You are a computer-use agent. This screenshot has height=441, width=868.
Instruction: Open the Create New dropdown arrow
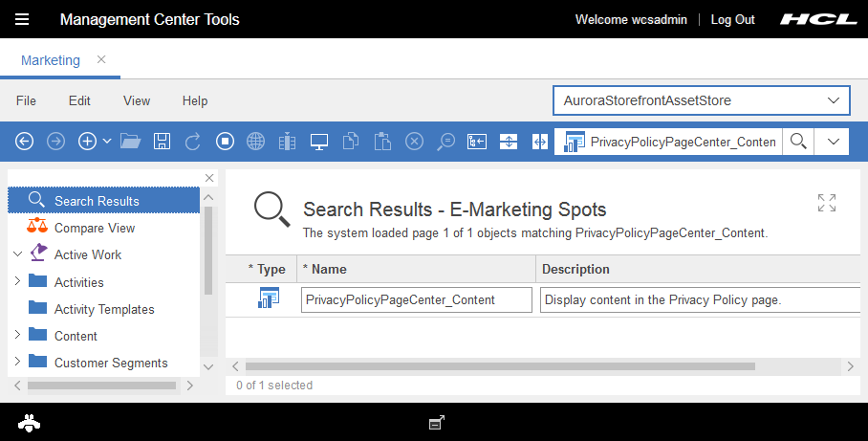pyautogui.click(x=107, y=142)
